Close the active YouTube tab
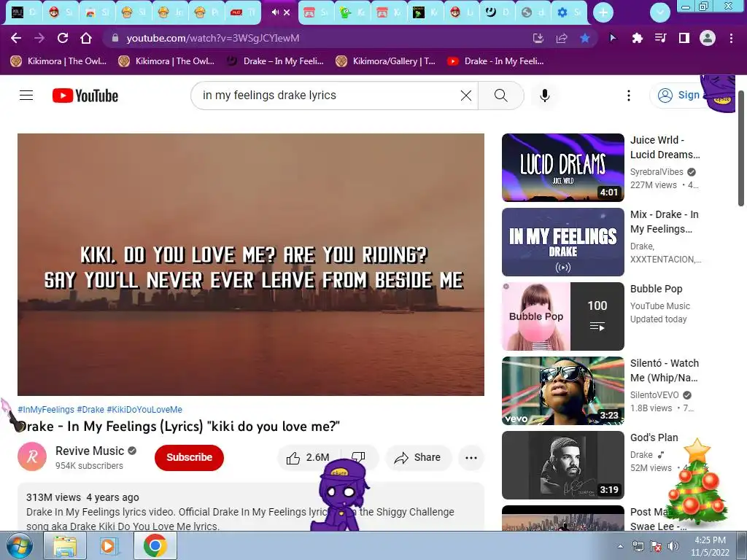Screen dimensions: 747x560 (287, 12)
